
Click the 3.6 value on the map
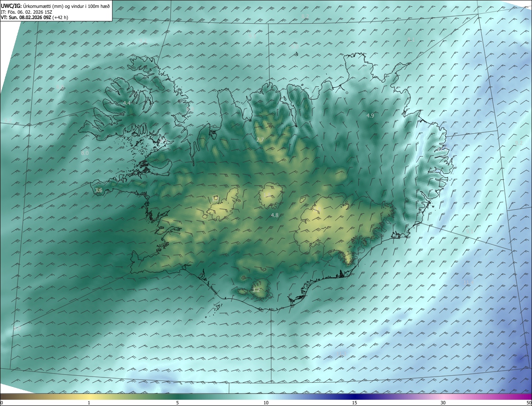[x=99, y=190]
